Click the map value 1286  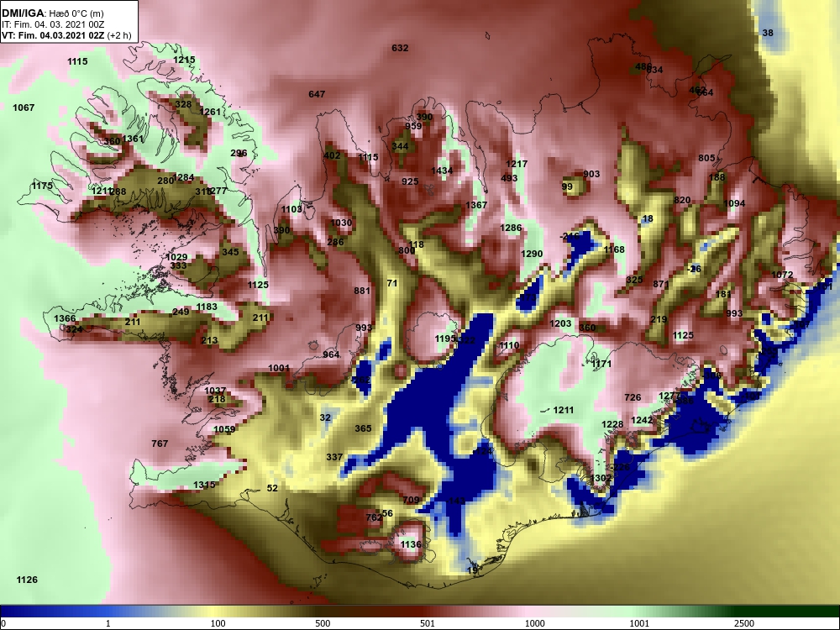[511, 228]
